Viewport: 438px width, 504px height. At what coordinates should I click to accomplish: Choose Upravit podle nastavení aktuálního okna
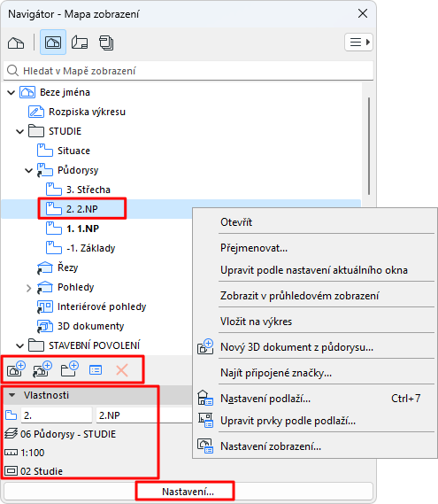pyautogui.click(x=315, y=270)
